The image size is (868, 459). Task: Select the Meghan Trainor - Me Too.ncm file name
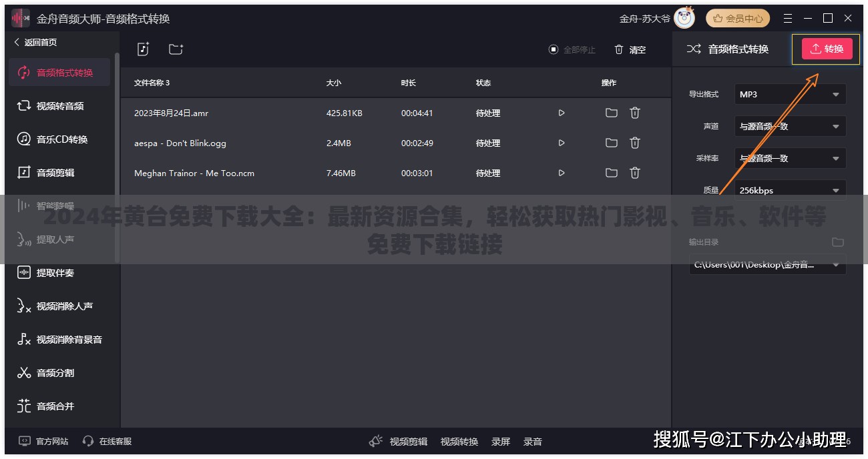[194, 173]
